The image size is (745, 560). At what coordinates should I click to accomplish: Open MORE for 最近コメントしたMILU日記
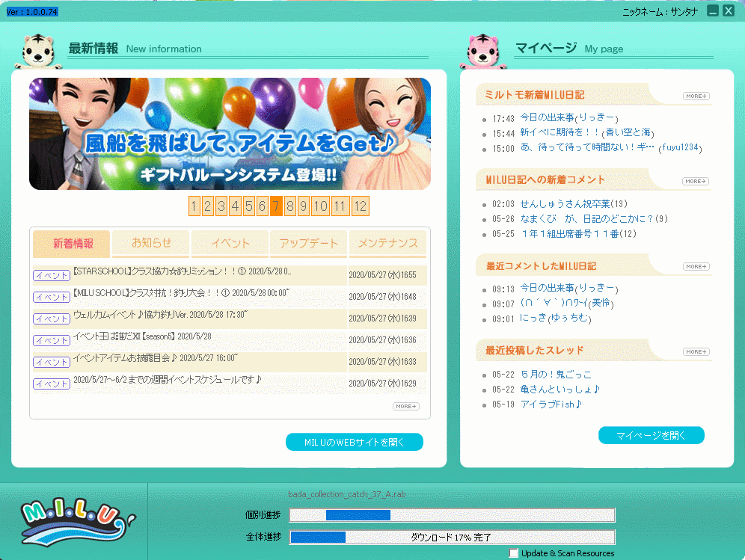(x=696, y=266)
